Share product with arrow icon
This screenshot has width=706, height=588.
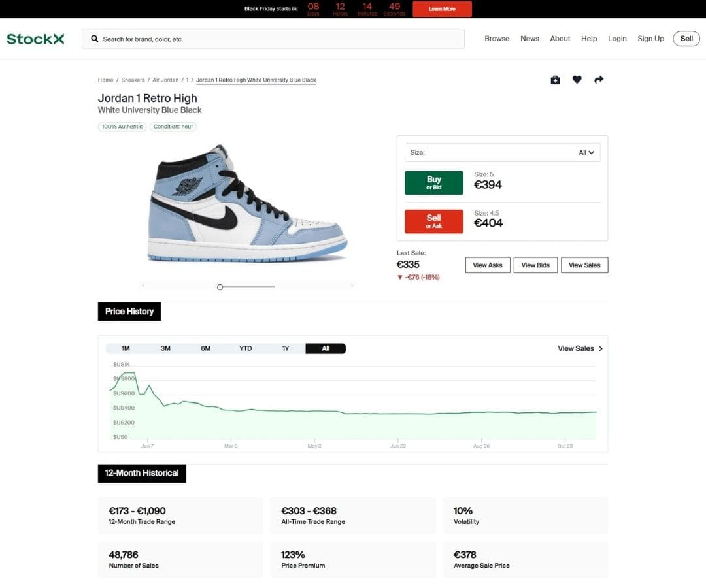pyautogui.click(x=598, y=80)
